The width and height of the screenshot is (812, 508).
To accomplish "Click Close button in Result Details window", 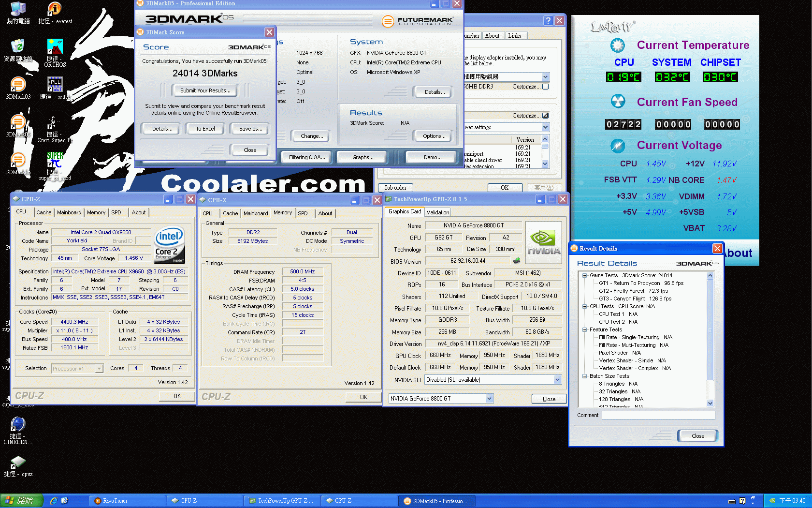I will pyautogui.click(x=698, y=436).
